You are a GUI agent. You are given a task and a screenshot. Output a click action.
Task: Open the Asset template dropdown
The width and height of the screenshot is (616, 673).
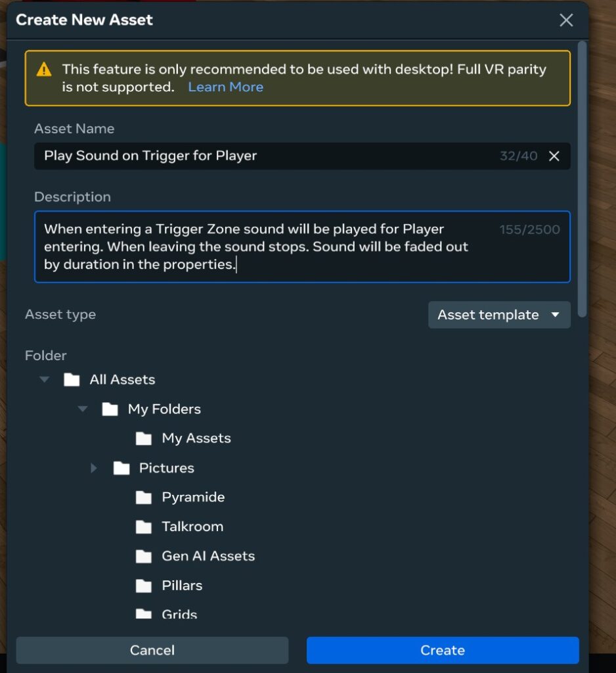point(499,315)
